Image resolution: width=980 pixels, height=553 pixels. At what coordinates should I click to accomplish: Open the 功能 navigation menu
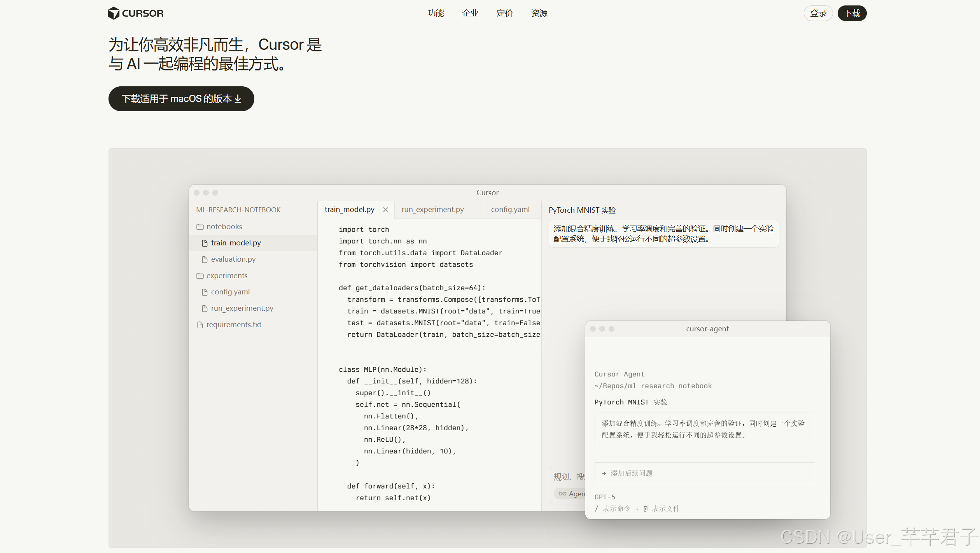(x=436, y=13)
